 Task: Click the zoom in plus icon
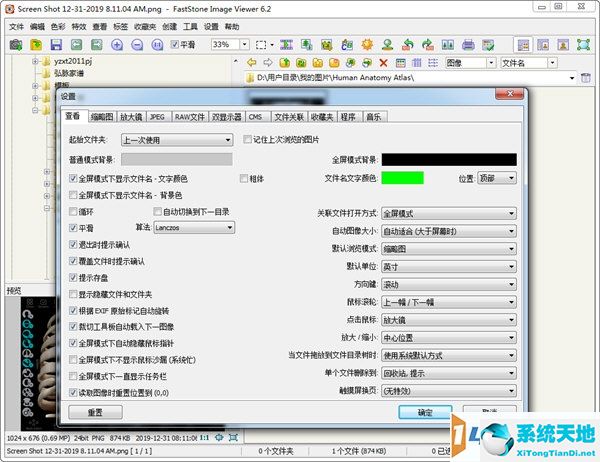tap(117, 45)
